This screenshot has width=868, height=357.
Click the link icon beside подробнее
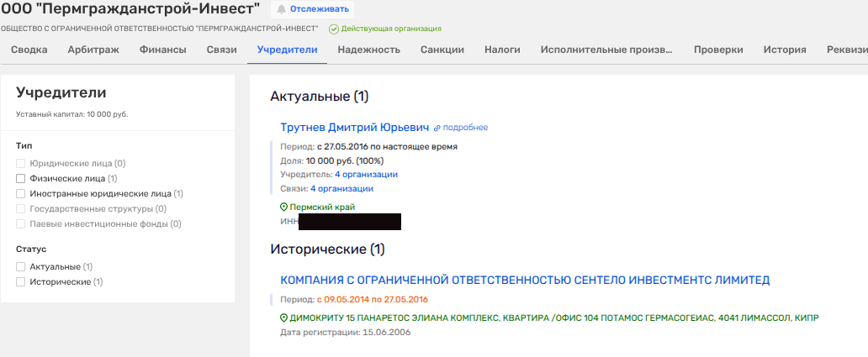coord(437,128)
